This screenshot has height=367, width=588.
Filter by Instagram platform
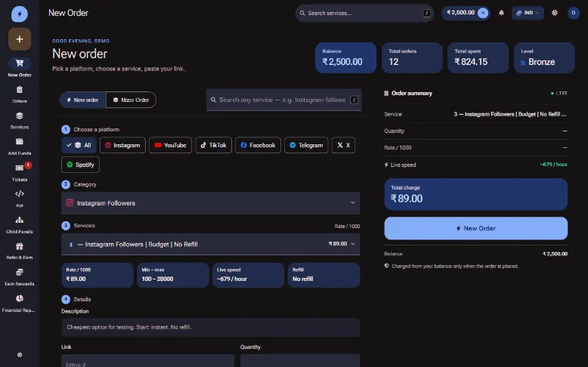[x=122, y=145]
